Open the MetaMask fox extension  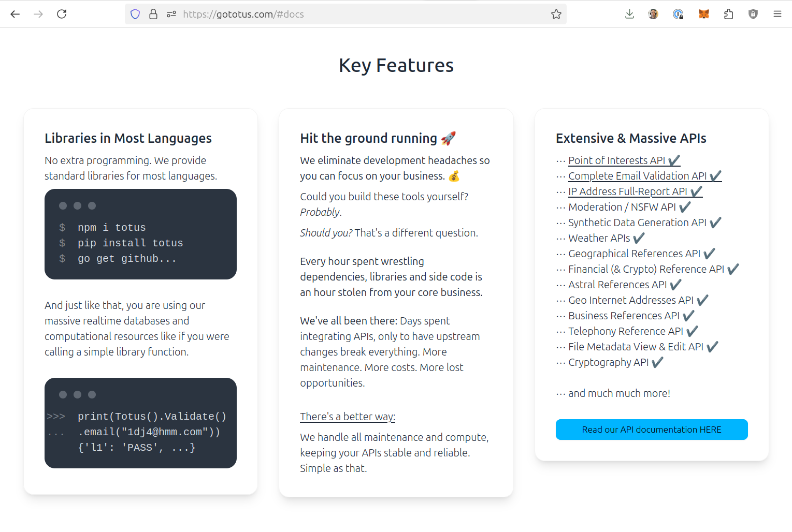coord(703,14)
